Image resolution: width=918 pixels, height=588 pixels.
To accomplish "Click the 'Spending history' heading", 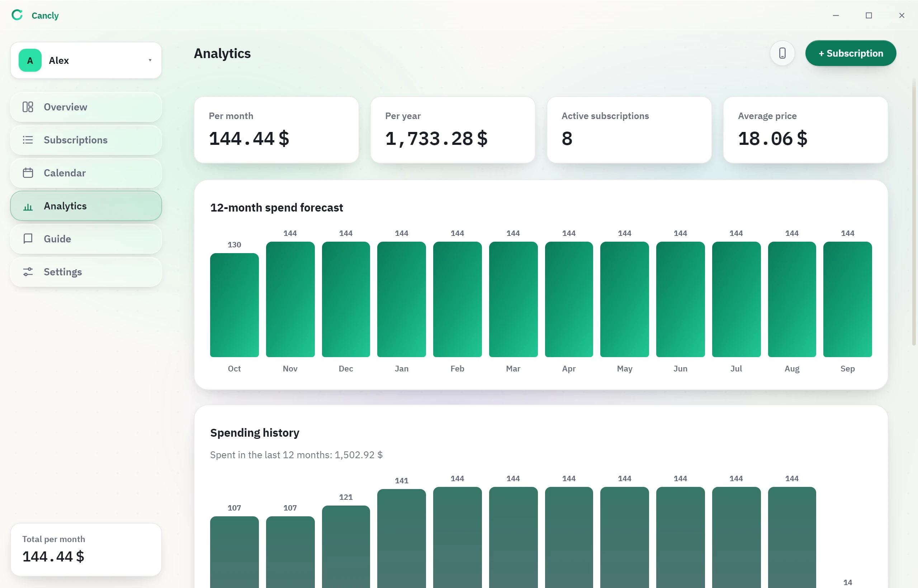I will (255, 433).
